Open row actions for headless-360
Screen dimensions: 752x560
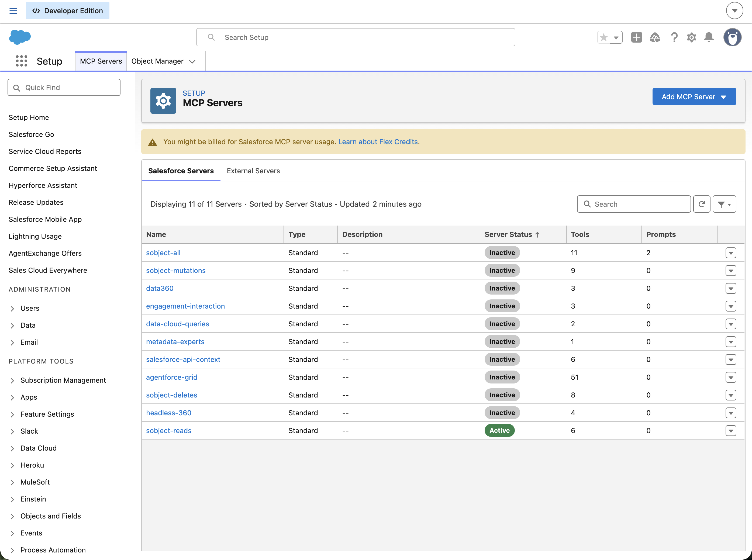point(731,413)
